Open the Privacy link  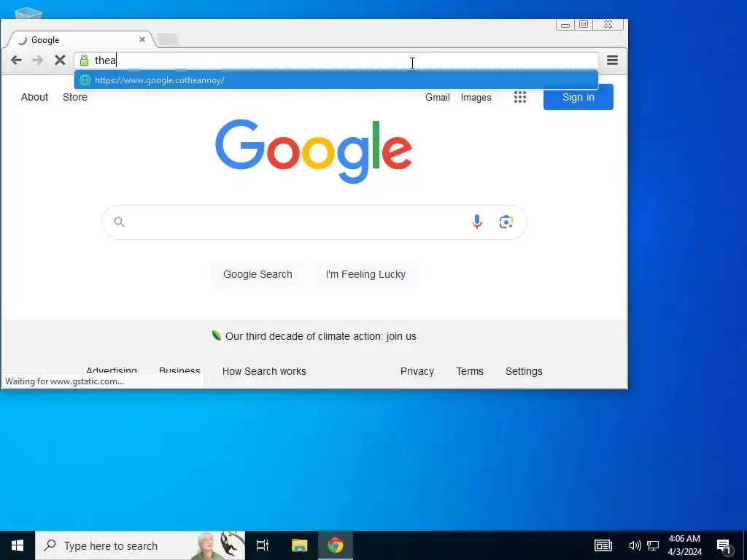417,371
